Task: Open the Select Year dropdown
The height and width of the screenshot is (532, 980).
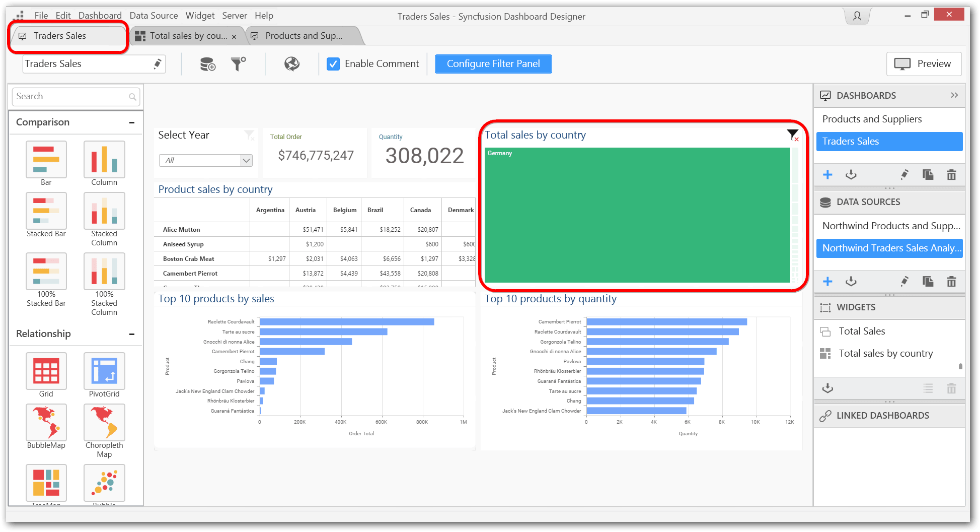Action: tap(246, 160)
